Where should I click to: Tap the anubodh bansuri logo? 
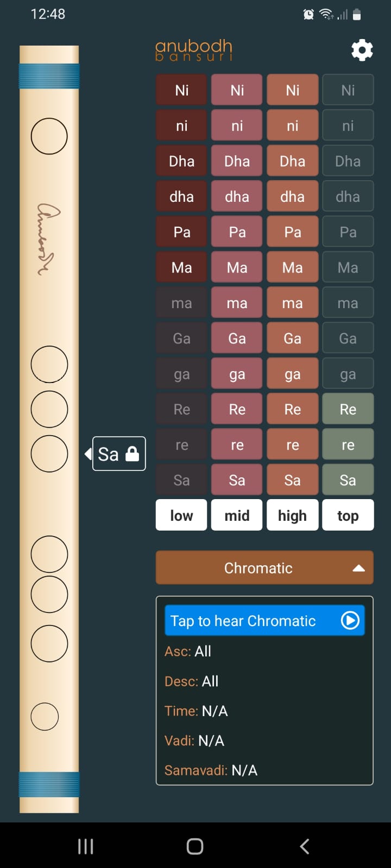[194, 50]
